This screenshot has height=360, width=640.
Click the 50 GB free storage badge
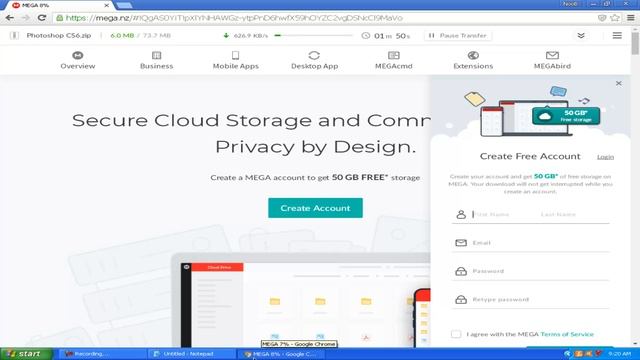[x=566, y=116]
